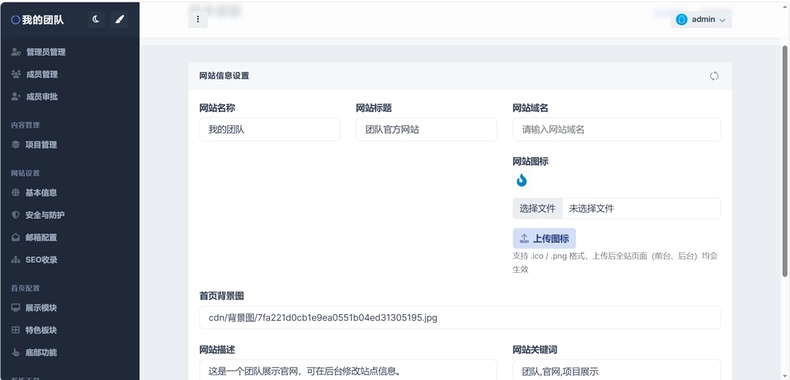Open the admin user dropdown
Viewport: 790px width, 380px height.
click(701, 20)
